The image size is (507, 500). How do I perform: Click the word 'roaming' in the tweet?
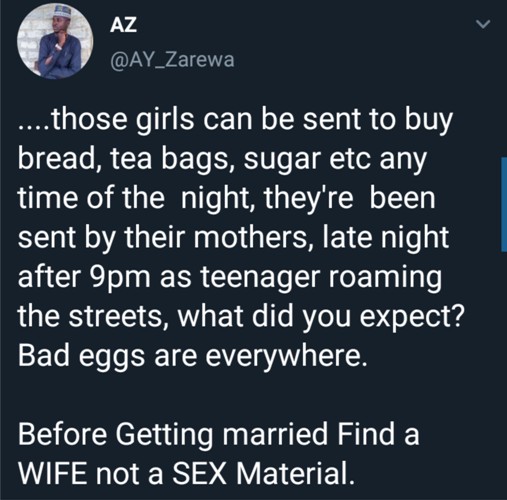coord(386,277)
